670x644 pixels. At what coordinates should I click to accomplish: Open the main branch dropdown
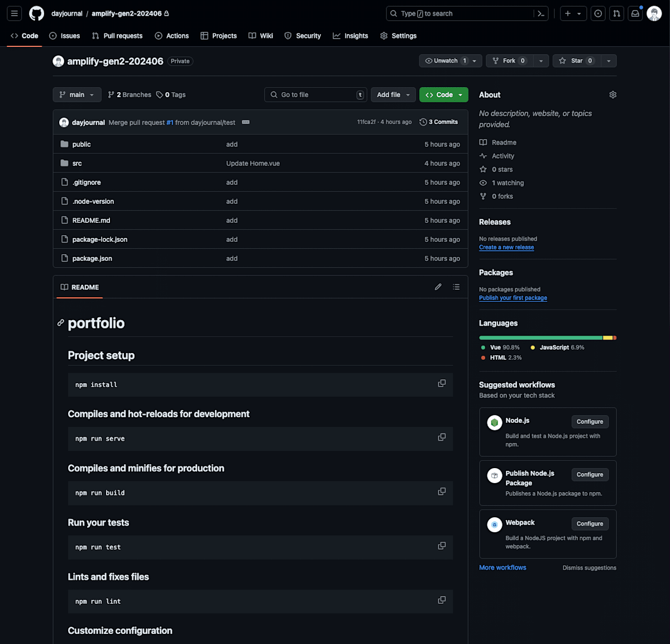[x=77, y=95]
